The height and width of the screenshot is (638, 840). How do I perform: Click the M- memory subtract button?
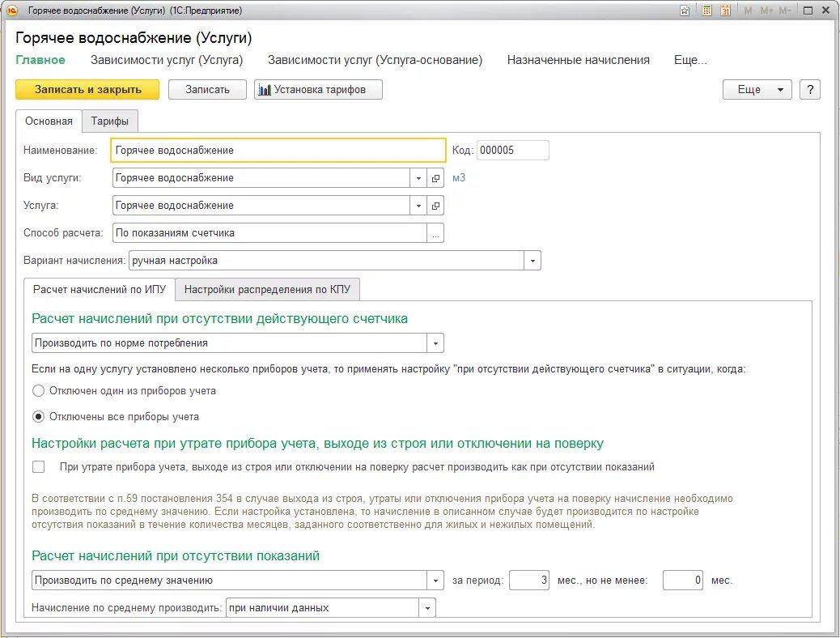point(785,11)
